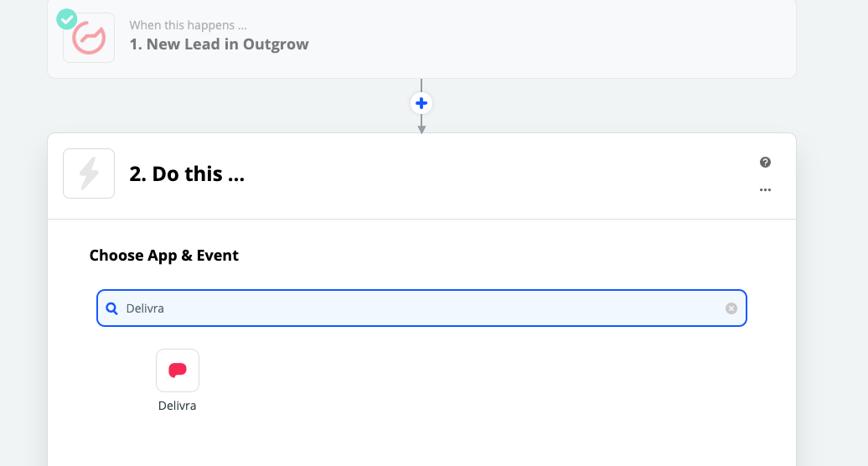Click the connector line below step 1

tap(421, 85)
